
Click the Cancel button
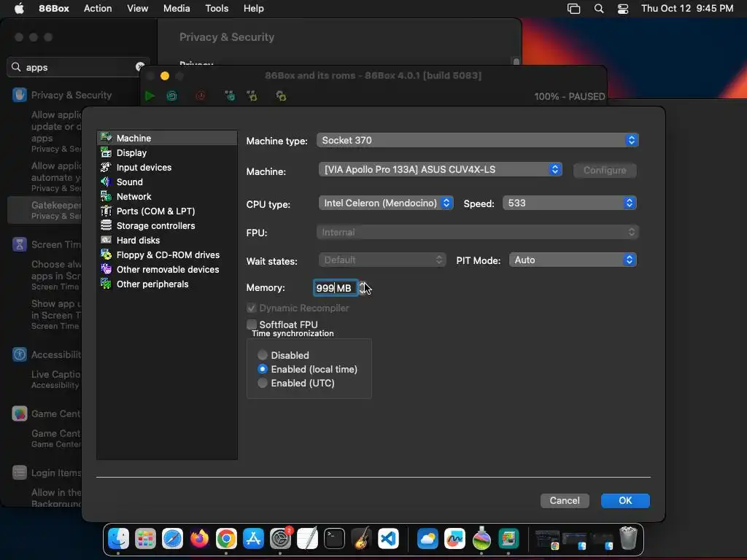(x=565, y=500)
